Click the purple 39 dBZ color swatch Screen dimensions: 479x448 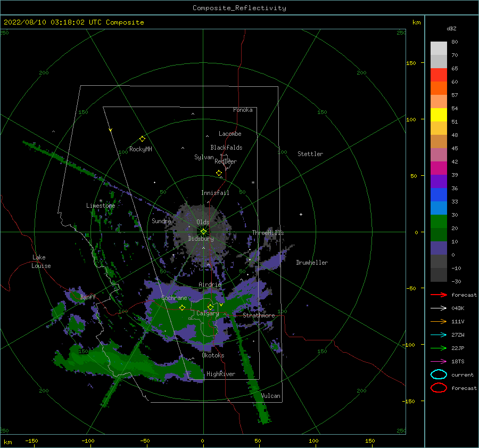coord(439,181)
